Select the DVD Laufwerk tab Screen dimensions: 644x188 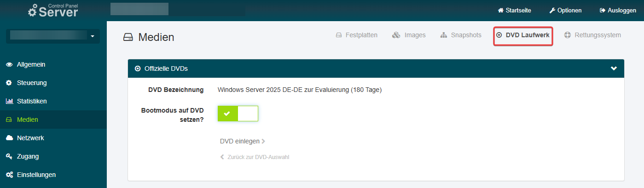(523, 35)
